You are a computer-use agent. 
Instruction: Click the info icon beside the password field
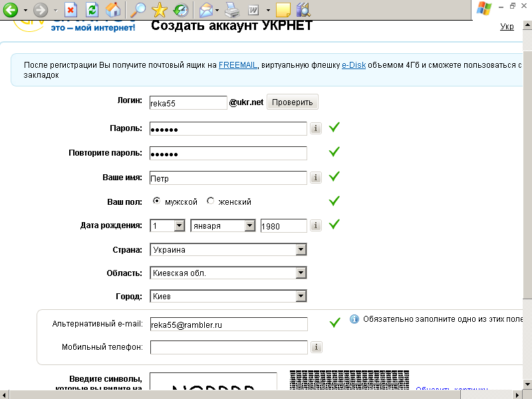pyautogui.click(x=316, y=128)
